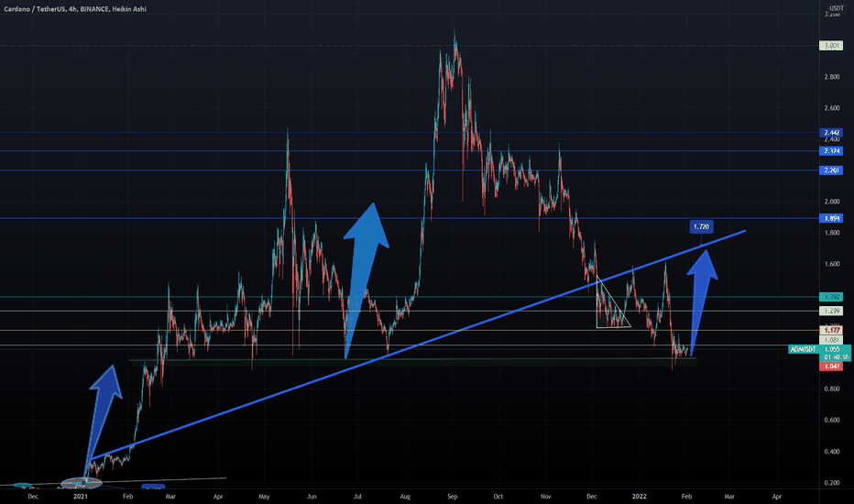Click the 1.800 price axis tick
This screenshot has width=854, height=504.
[832, 233]
